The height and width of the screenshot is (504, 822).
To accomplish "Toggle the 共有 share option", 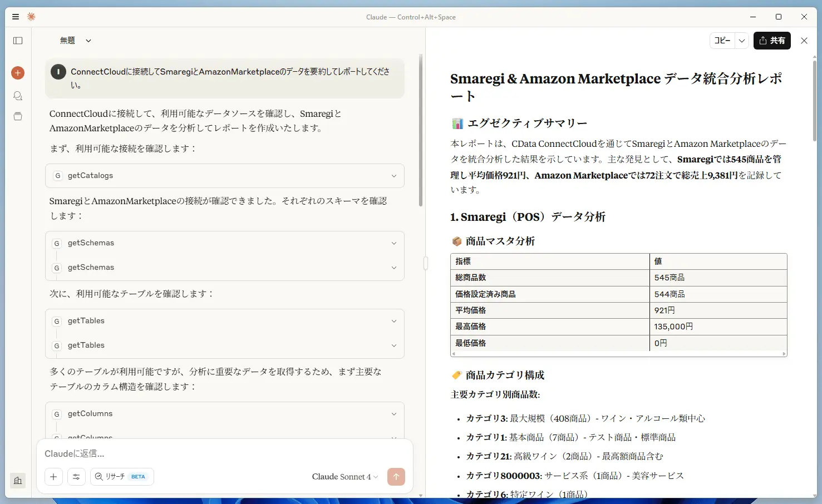I will pos(772,40).
